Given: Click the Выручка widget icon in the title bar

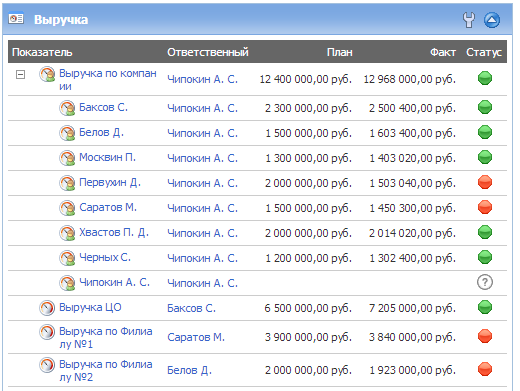Looking at the screenshot, I should [x=16, y=18].
